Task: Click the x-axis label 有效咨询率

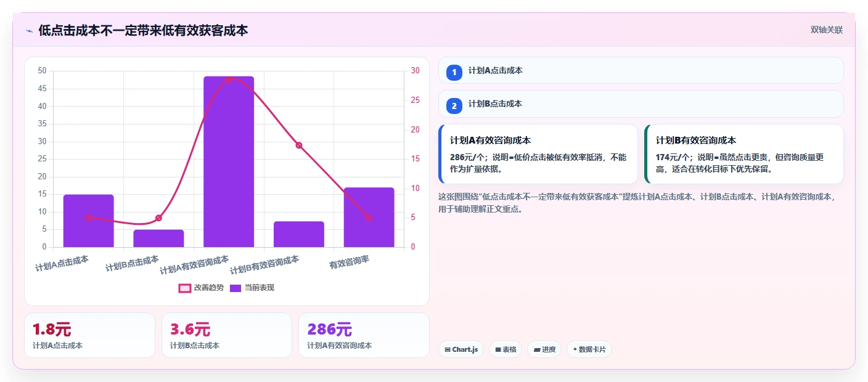Action: pyautogui.click(x=349, y=263)
